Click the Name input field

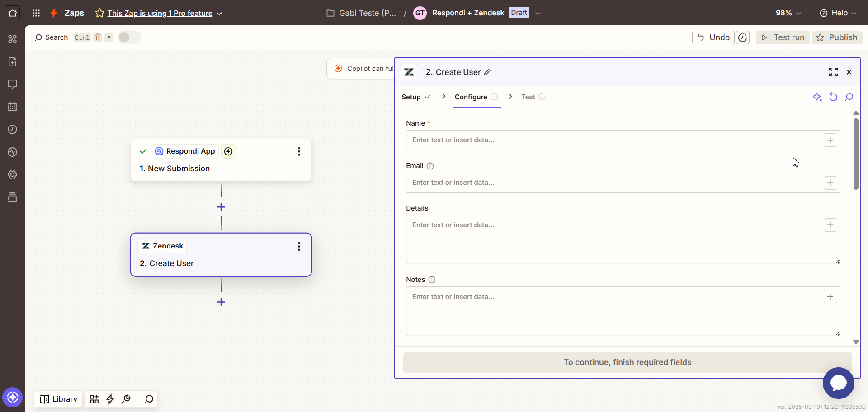[623, 140]
